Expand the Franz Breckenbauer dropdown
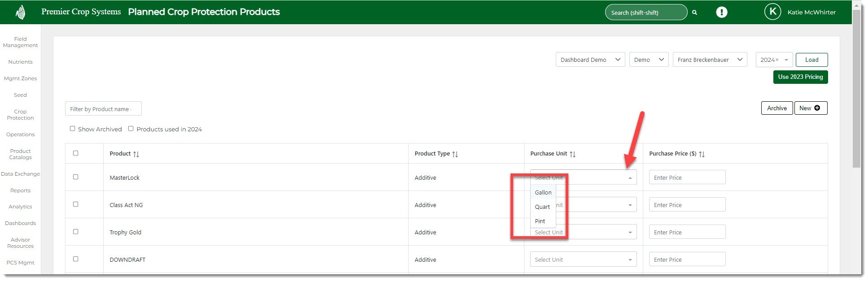868x281 pixels. click(x=709, y=60)
